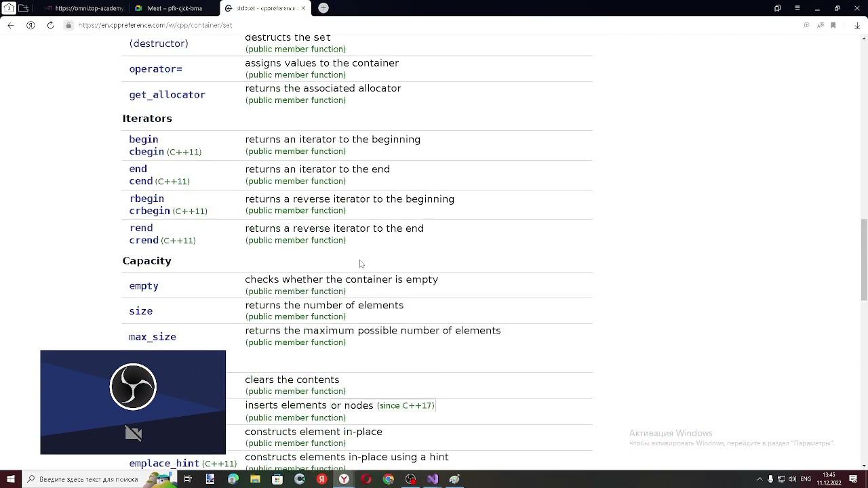868x488 pixels.
Task: Open the operator= link
Action: 156,69
